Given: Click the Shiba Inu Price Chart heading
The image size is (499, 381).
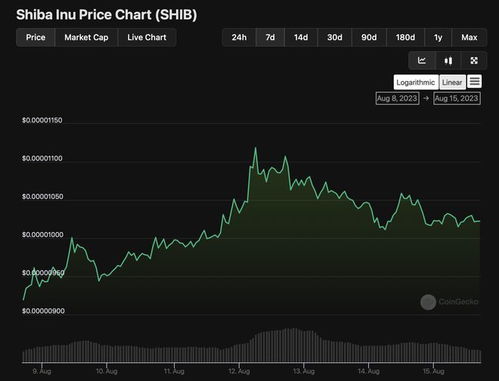Looking at the screenshot, I should (107, 15).
